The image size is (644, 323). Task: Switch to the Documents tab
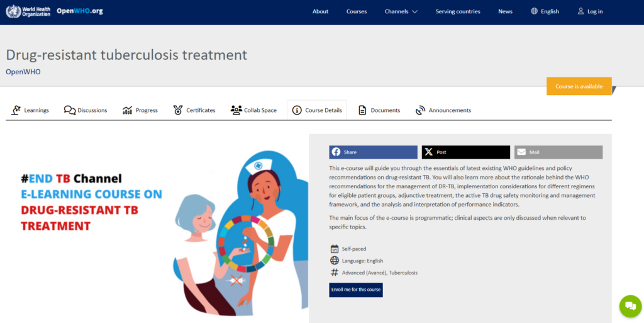379,110
